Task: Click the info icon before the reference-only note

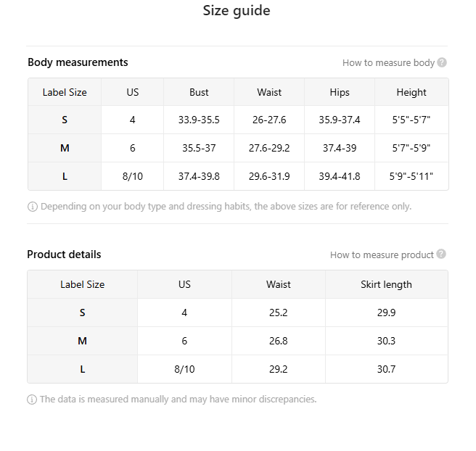Action: coord(33,207)
